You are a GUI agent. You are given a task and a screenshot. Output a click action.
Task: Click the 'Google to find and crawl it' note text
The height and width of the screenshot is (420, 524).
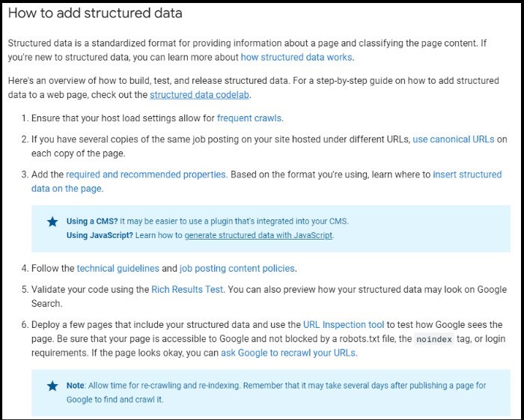tap(115, 400)
